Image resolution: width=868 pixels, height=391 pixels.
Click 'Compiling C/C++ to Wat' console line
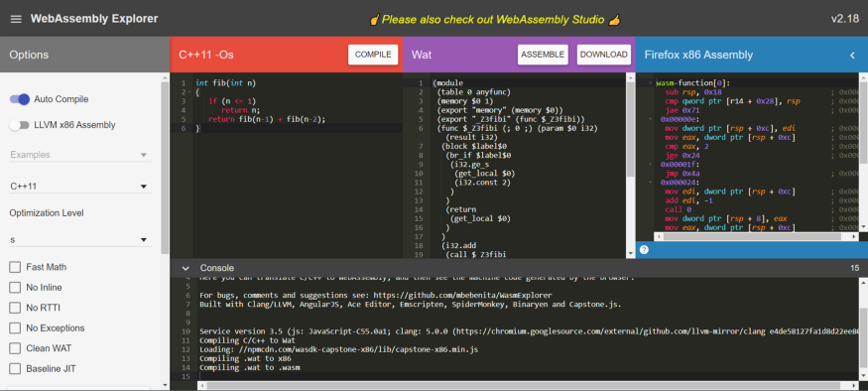point(247,340)
